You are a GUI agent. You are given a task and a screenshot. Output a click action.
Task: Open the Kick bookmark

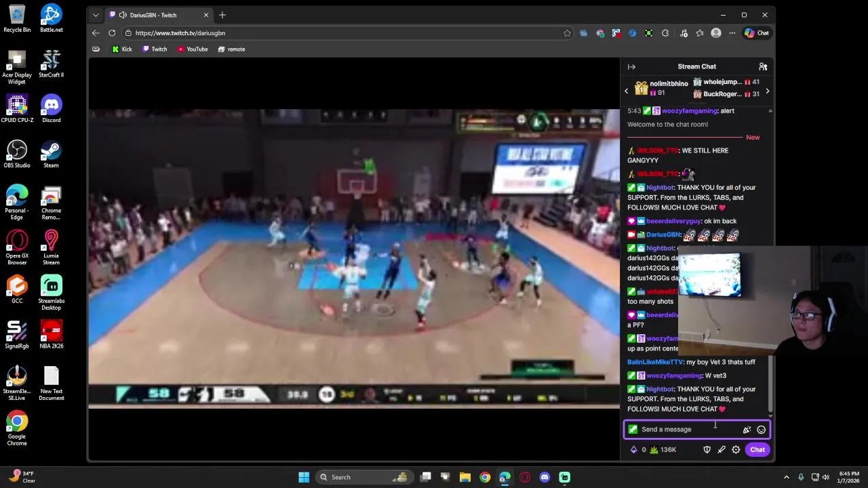[x=122, y=49]
